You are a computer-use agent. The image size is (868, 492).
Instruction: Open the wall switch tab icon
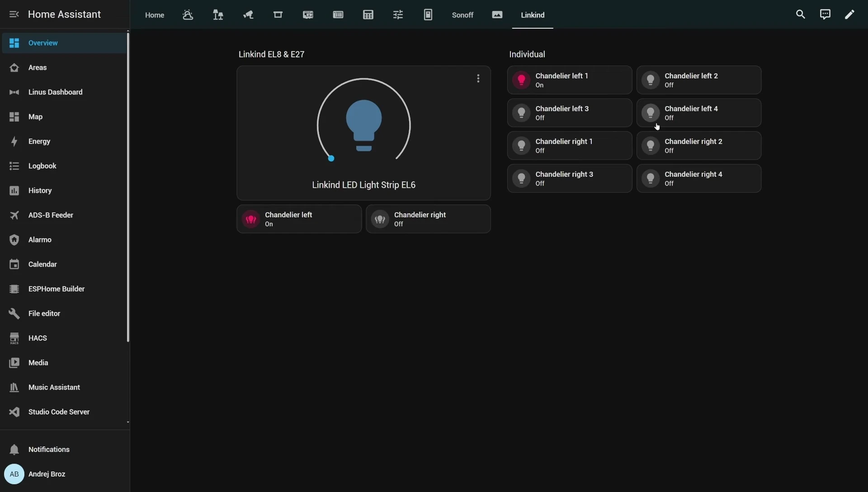click(428, 15)
